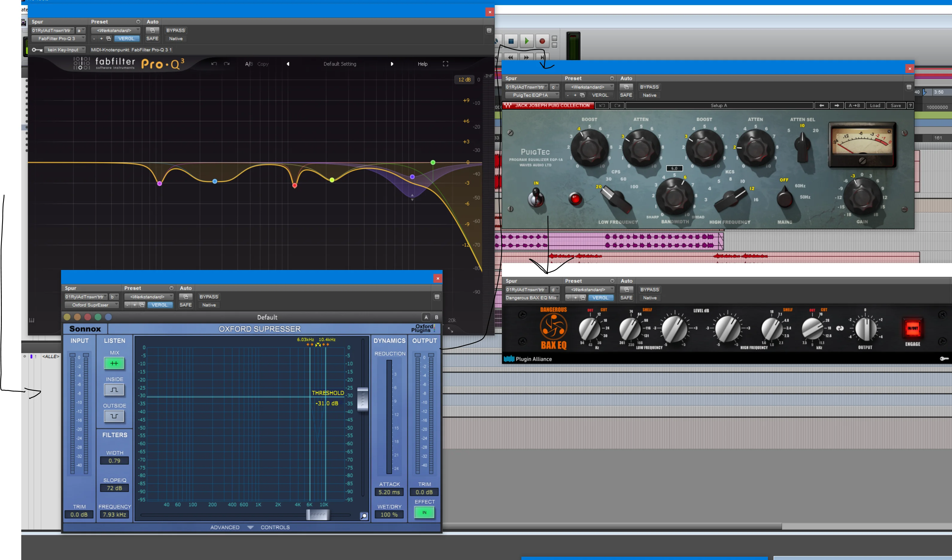This screenshot has height=560, width=952.
Task: Open the FabFilter Pro-Q 3 plugin selector dropdown
Action: coord(59,39)
